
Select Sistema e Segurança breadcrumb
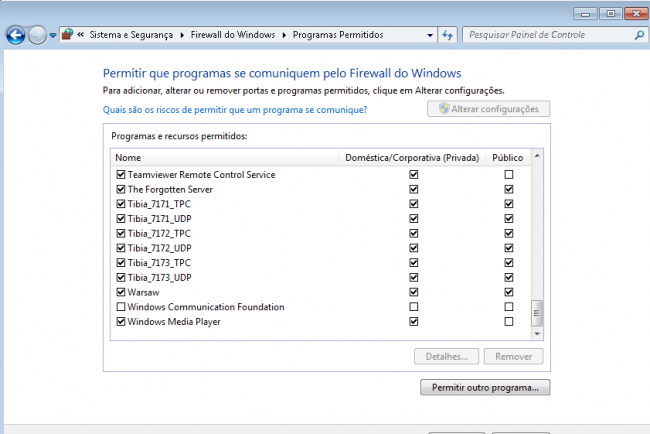131,35
